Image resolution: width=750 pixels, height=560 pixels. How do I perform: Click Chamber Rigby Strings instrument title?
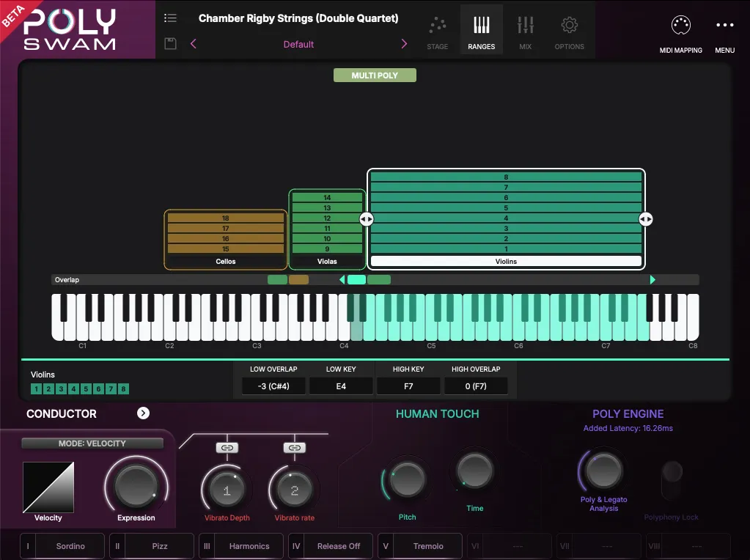point(298,18)
